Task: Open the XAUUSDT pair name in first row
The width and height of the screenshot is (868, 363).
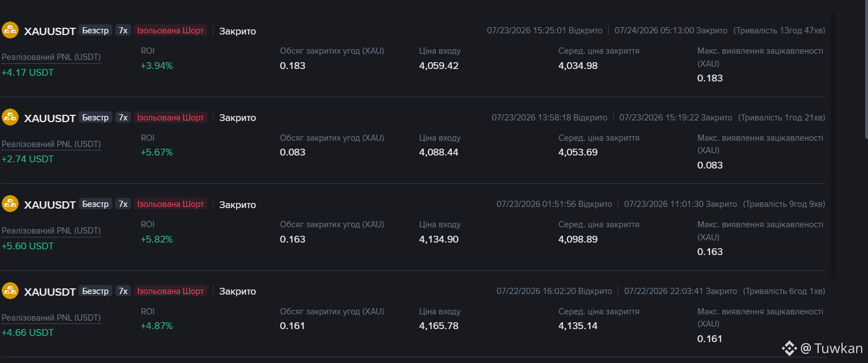Action: tap(50, 31)
